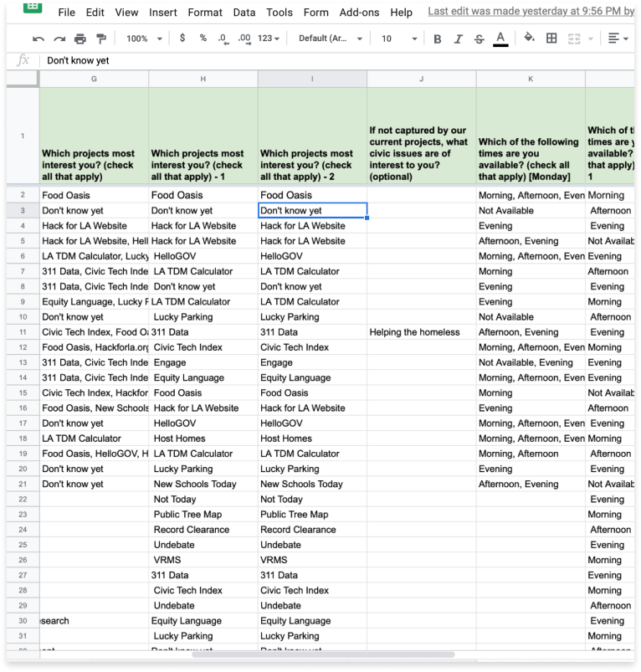
Task: Click cell with "Helping the homeless"
Action: coord(421,332)
